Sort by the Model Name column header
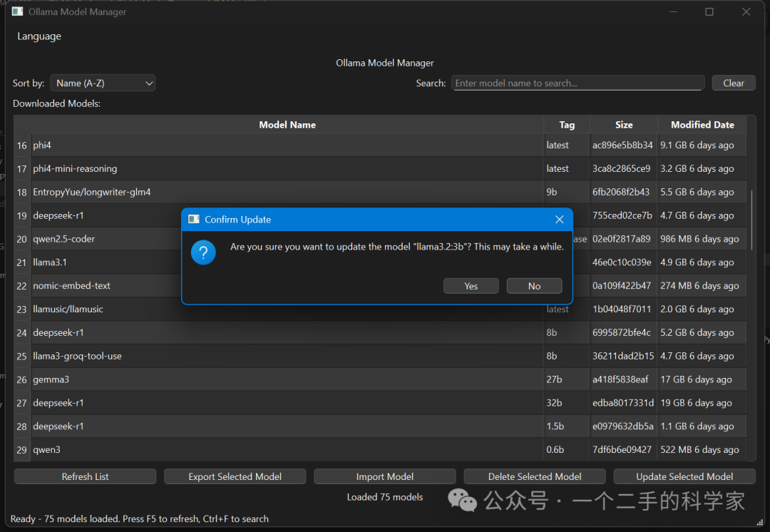Screen dimensions: 770x532 coord(287,125)
